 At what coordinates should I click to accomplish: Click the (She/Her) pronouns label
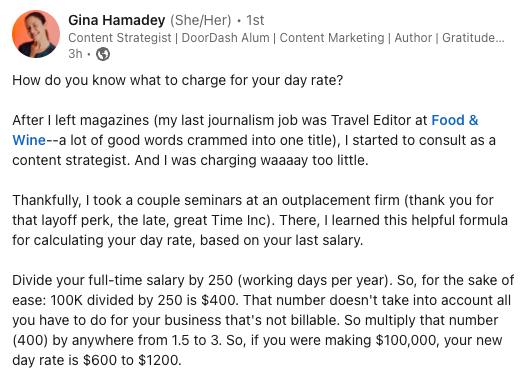[x=200, y=20]
